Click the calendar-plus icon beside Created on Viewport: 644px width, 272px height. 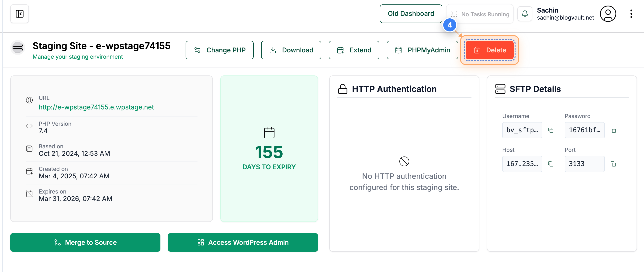[30, 171]
